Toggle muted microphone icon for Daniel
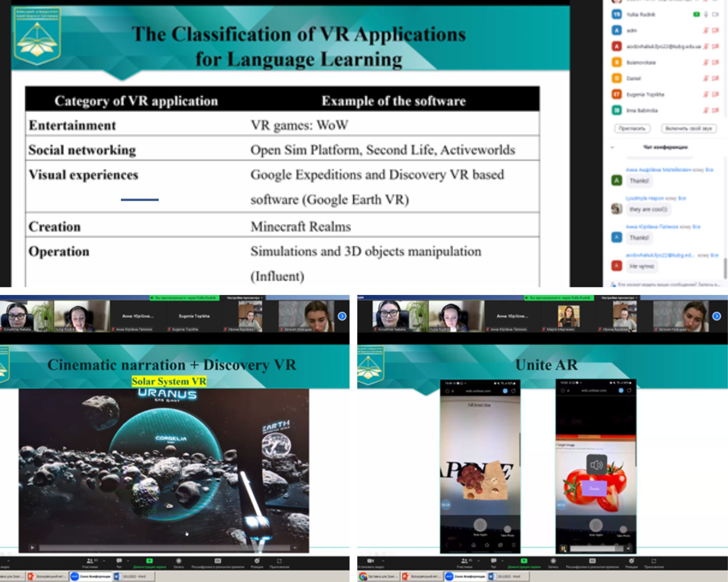This screenshot has width=728, height=582. 706,78
